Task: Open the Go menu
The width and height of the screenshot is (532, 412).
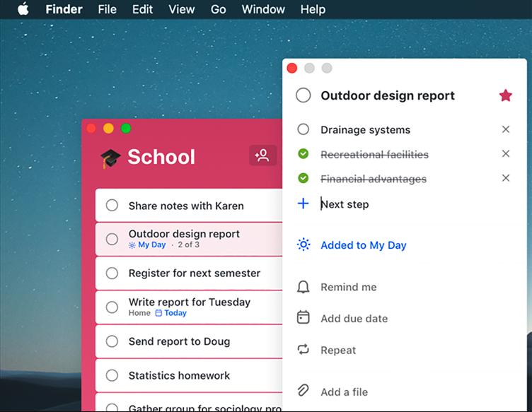Action: coord(218,9)
